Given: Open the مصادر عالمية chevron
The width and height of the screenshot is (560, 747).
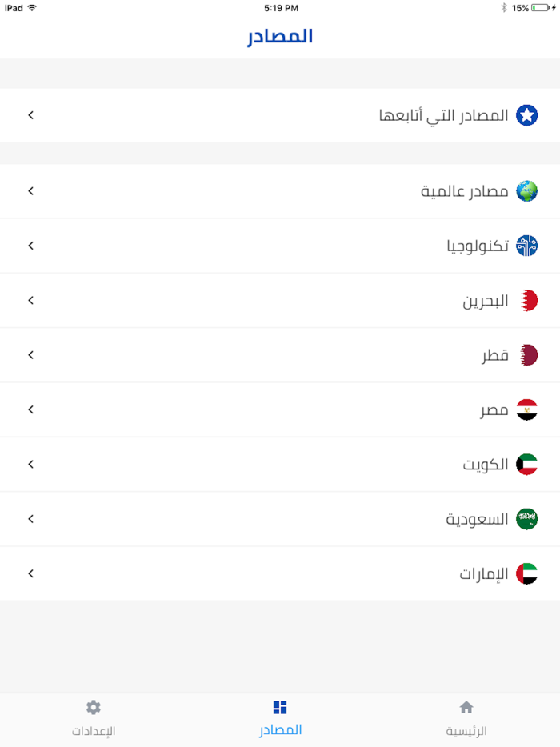Looking at the screenshot, I should click(30, 191).
